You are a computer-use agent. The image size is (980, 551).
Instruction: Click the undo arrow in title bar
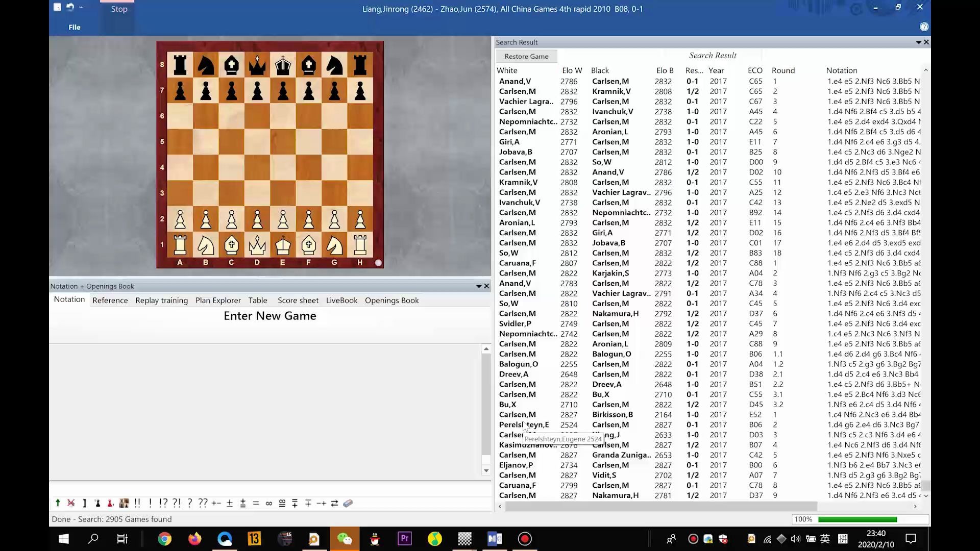[70, 7]
